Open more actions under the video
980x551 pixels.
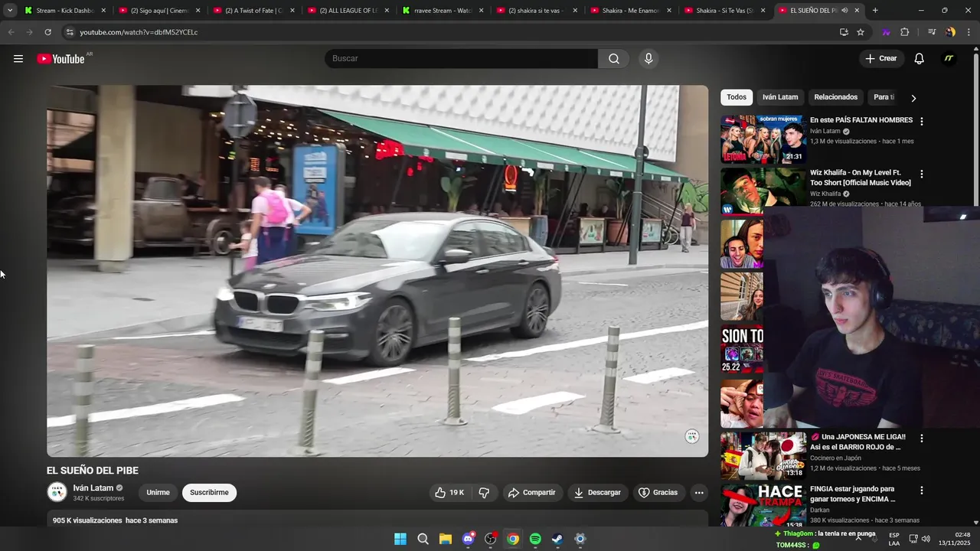coord(699,493)
